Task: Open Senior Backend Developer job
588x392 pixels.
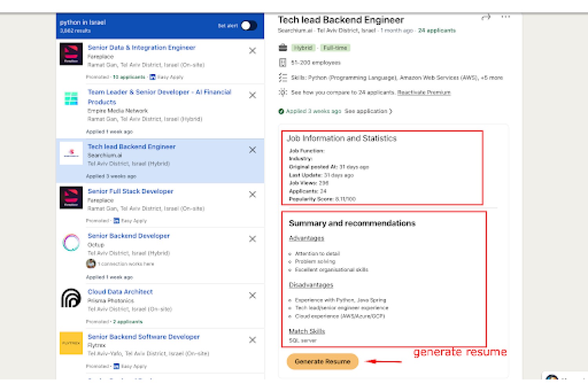Action: pyautogui.click(x=129, y=236)
